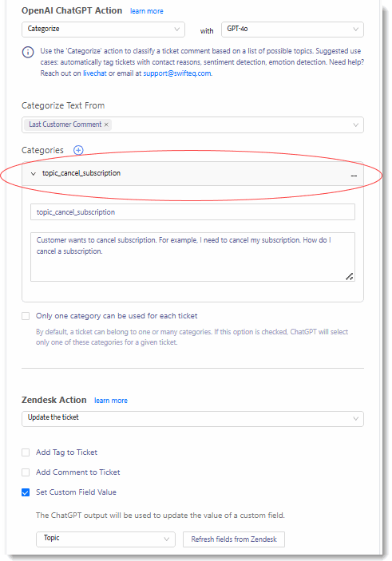The width and height of the screenshot is (392, 561).
Task: Open the livechat link
Action: point(95,73)
